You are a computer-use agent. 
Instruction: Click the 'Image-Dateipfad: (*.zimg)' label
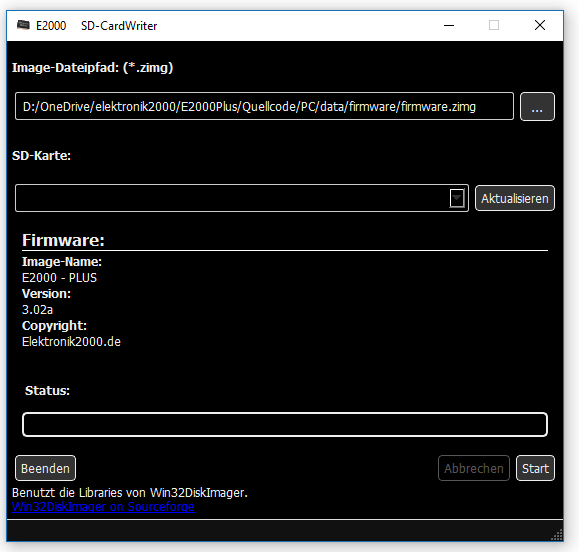point(92,68)
